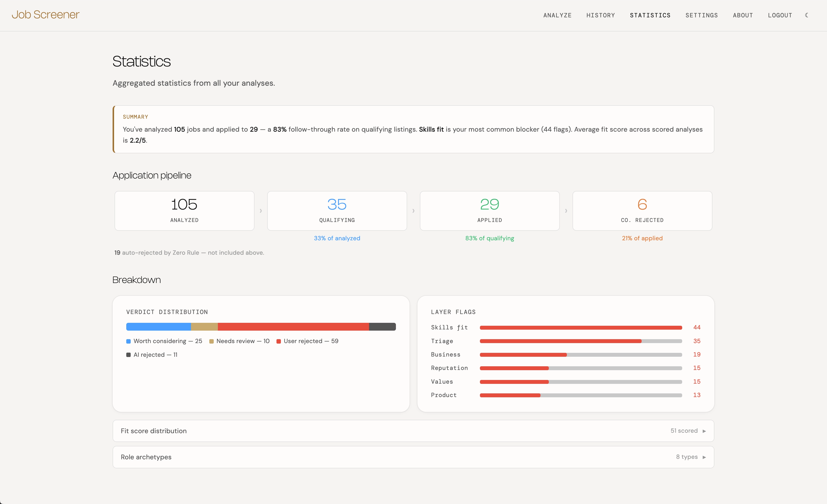827x504 pixels.
Task: Click the 'LAYER FLAGS' card title
Action: (453, 312)
